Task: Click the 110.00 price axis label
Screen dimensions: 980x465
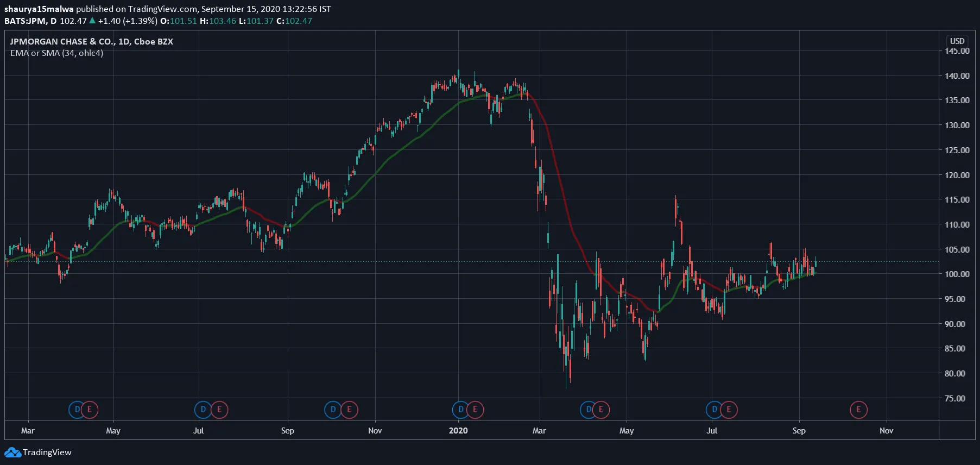Action: coord(957,225)
